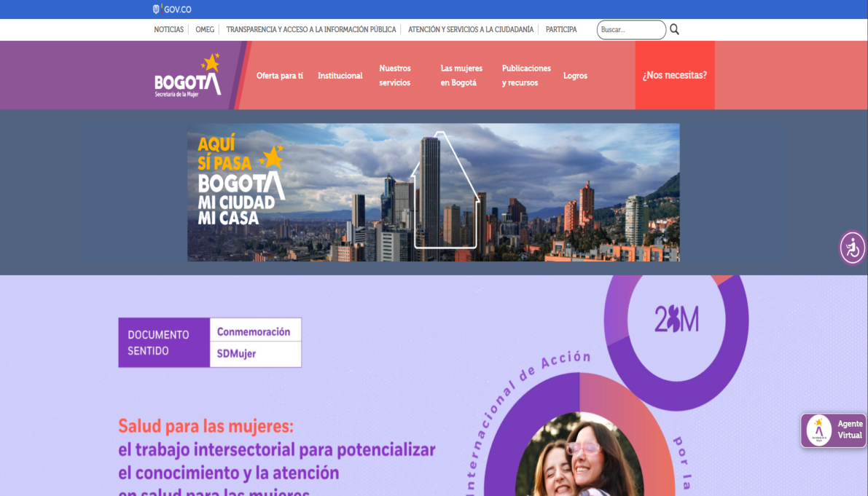Open the OMEG link

point(205,29)
